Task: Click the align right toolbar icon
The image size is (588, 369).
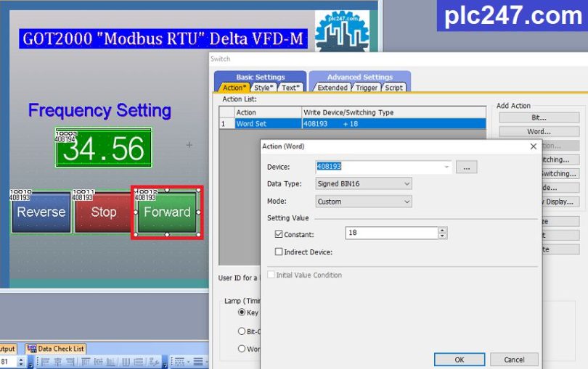Action: click(x=70, y=362)
